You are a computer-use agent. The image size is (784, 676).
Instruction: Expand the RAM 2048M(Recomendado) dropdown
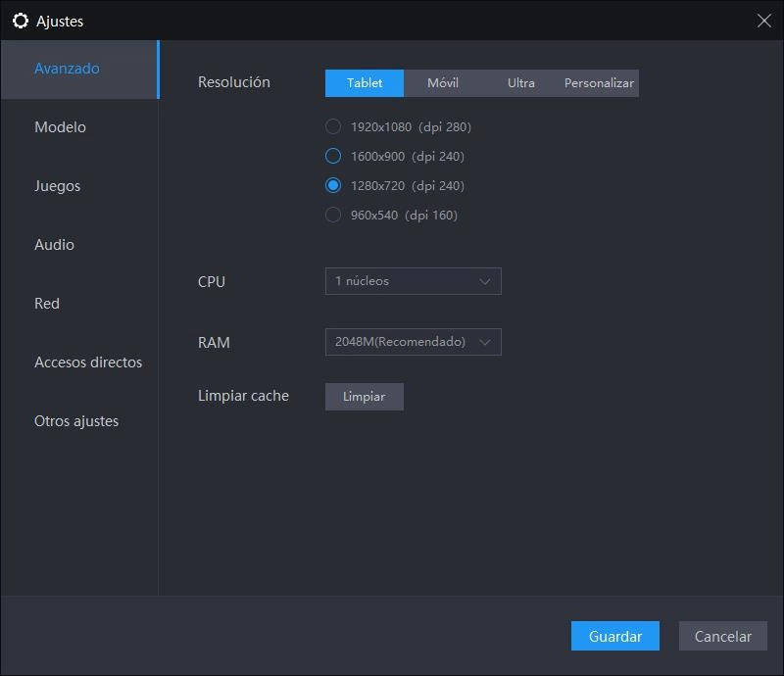click(413, 342)
